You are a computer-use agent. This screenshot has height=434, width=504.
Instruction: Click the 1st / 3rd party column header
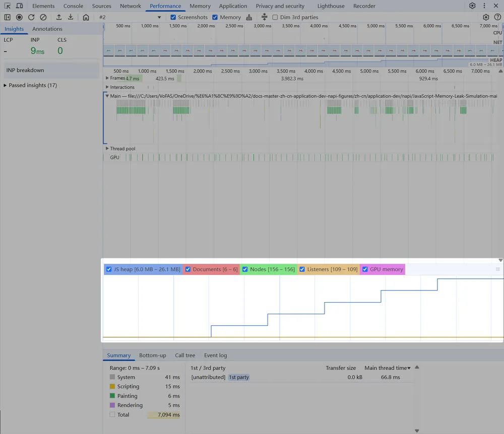coord(208,368)
